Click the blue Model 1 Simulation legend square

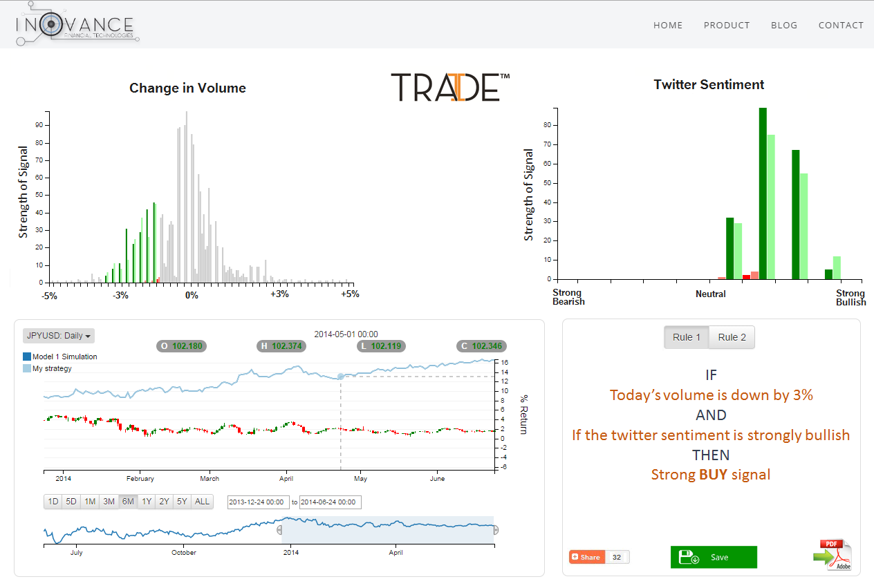[27, 357]
